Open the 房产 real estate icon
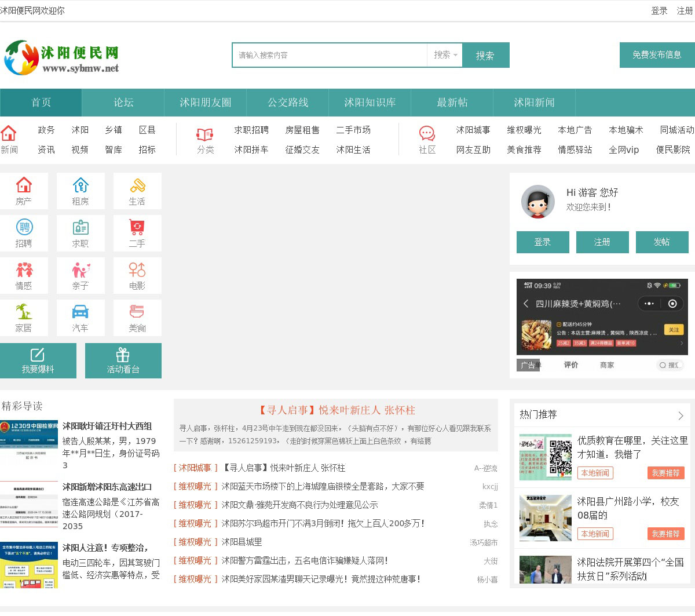 point(24,186)
